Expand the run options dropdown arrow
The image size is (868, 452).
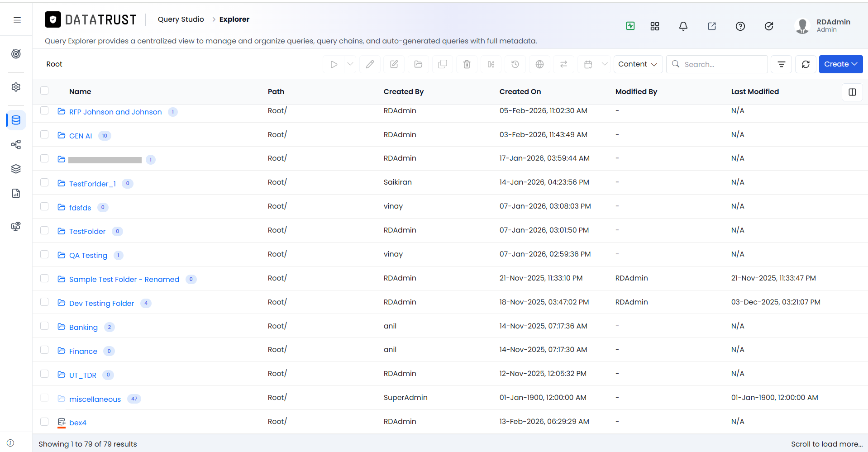(350, 64)
